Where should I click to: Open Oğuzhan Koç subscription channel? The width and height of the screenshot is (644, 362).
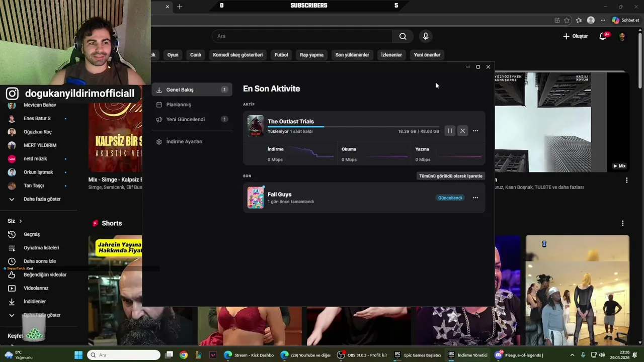click(38, 132)
